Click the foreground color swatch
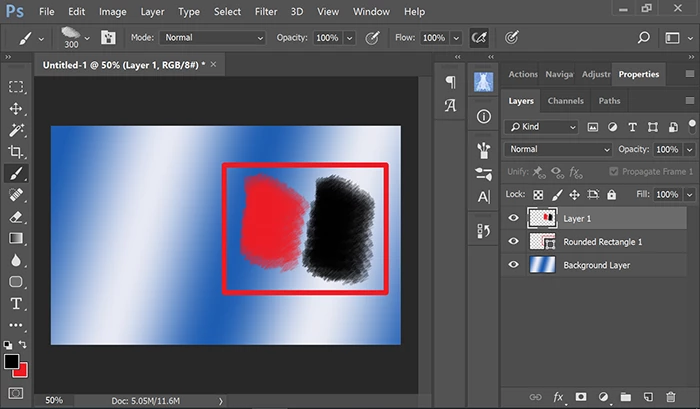Screen dimensions: 700x409 tap(11, 361)
